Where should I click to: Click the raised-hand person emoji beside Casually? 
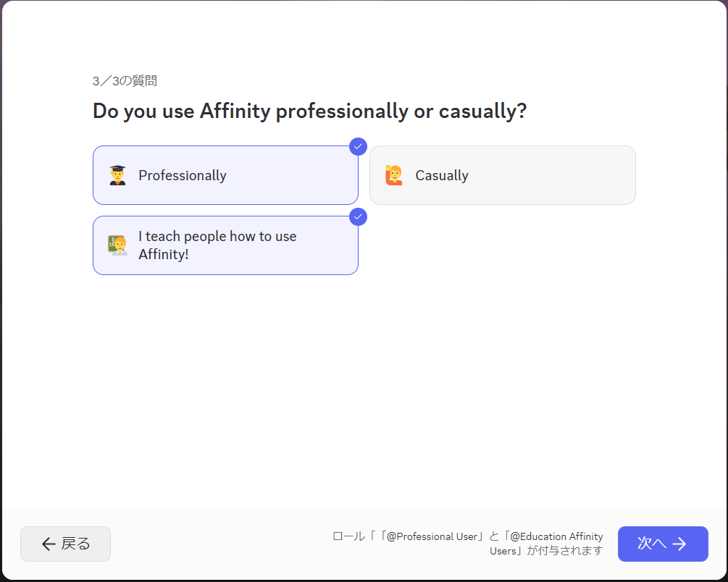point(394,175)
